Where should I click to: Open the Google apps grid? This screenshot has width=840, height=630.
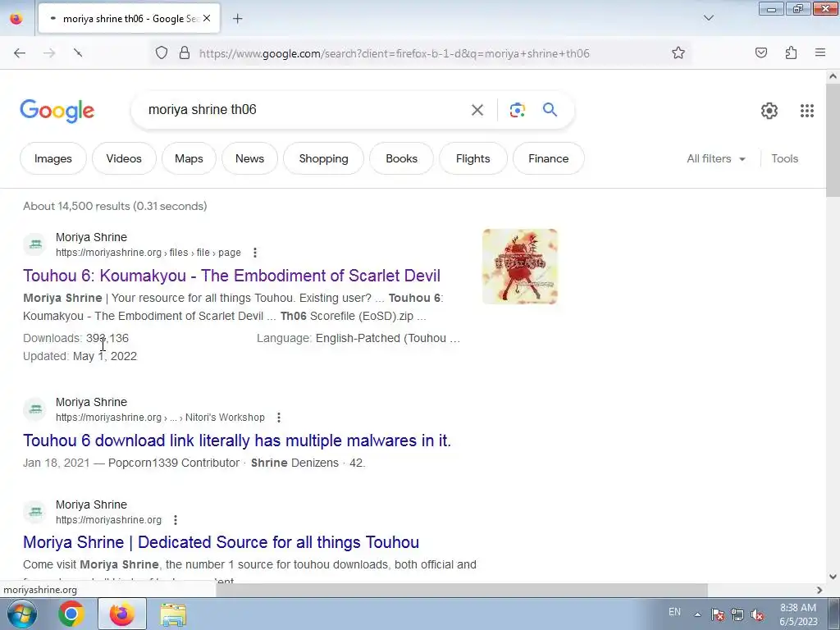807,111
